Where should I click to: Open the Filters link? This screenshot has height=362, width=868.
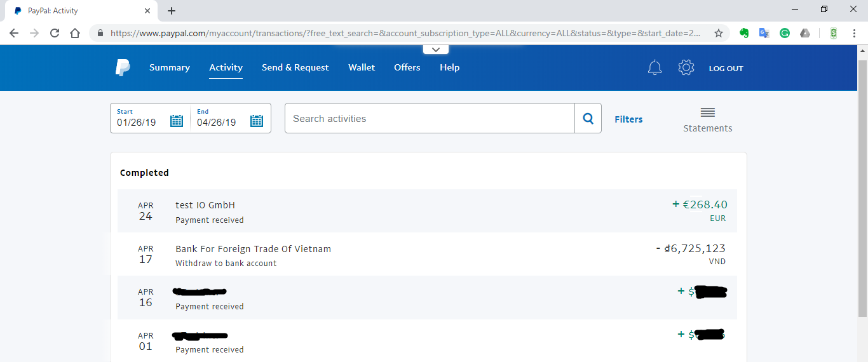[x=628, y=119]
